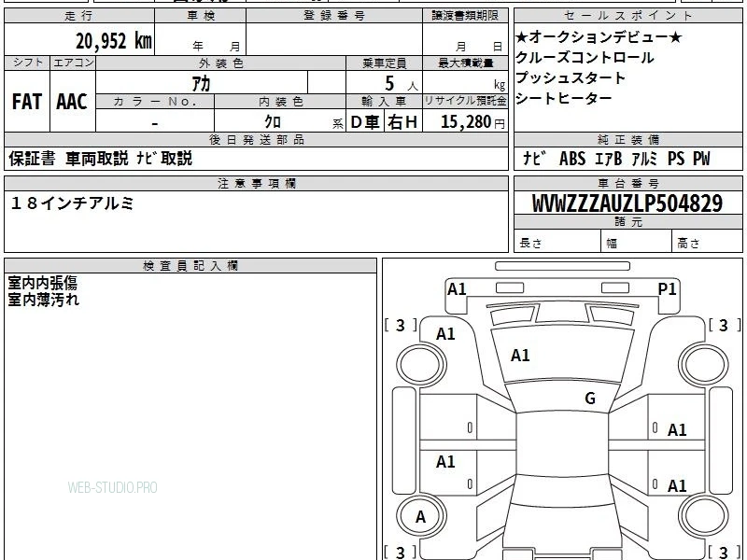Click アルミ in the equipment list
Viewport: 747px width, 560px height.
click(x=644, y=159)
